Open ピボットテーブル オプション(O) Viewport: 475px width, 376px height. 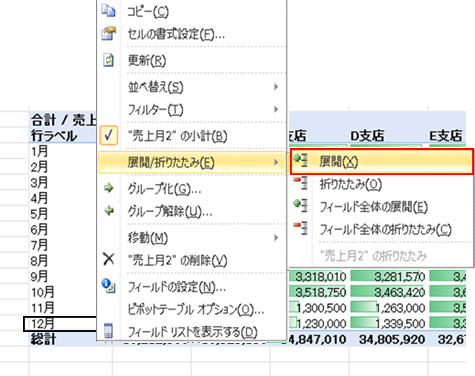(x=196, y=310)
